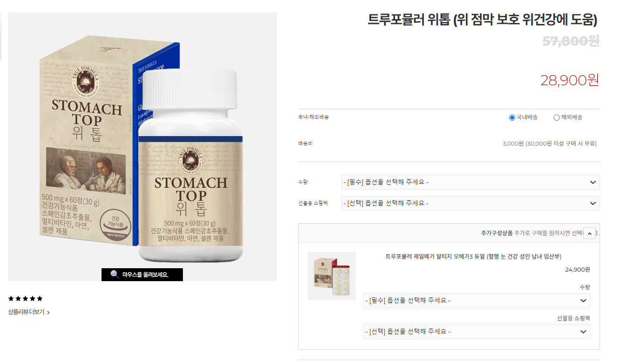623x364 pixels.
Task: Click the 28,900원 sale price
Action: click(x=570, y=80)
